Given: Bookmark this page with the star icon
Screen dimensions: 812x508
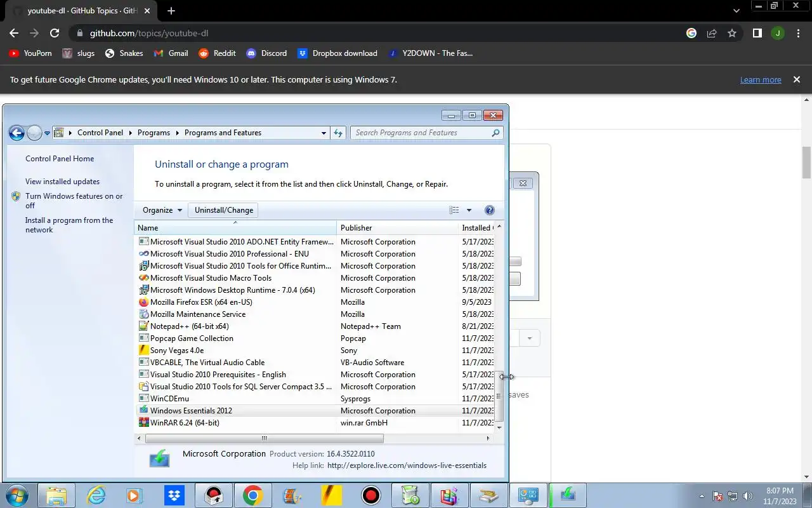Looking at the screenshot, I should click(732, 33).
